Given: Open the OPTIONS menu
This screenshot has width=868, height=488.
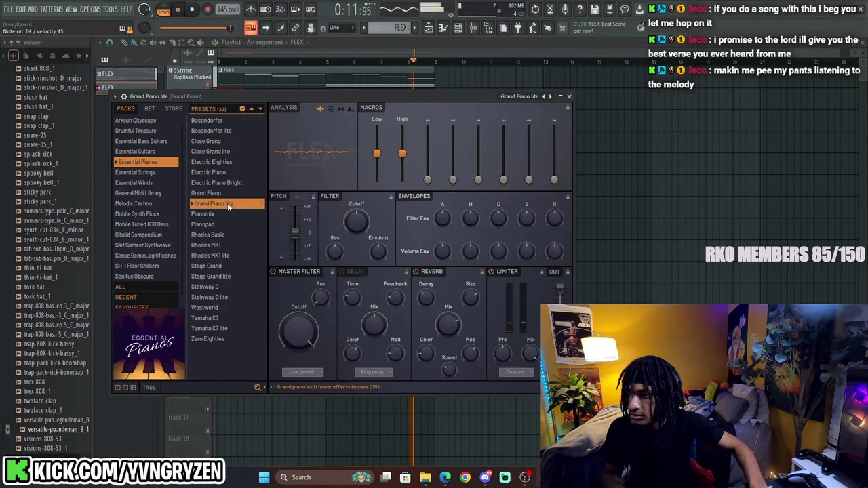Looking at the screenshot, I should pyautogui.click(x=90, y=9).
